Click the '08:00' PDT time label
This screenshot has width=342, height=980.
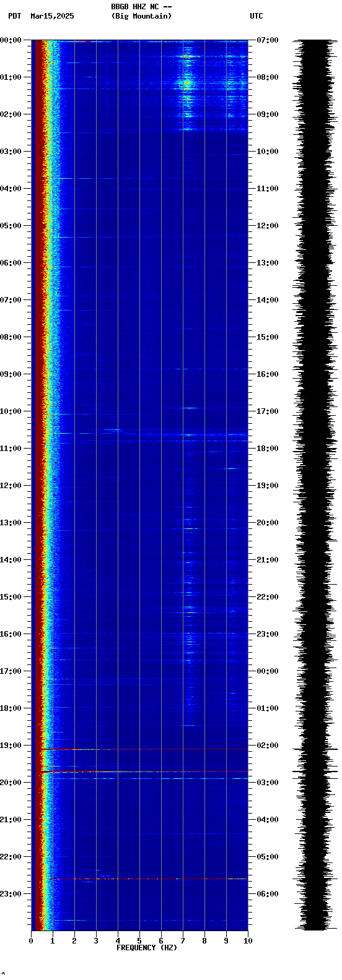11,337
